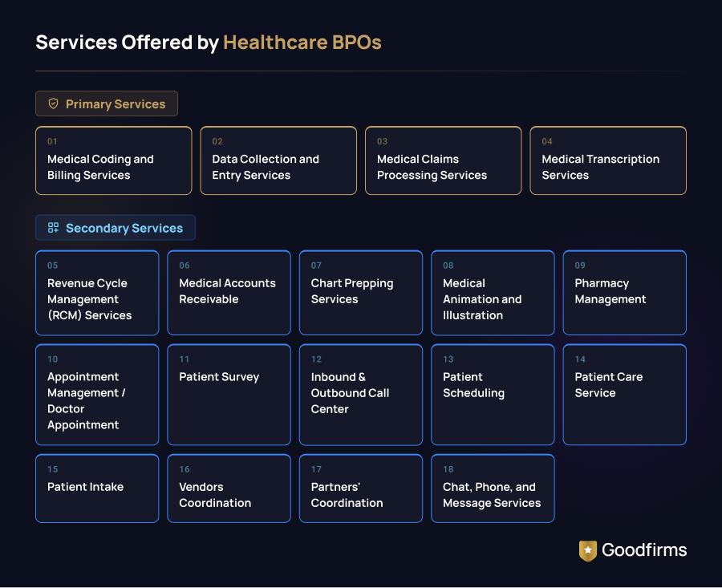Click the Revenue Cycle Management (RCM) Services card
The width and height of the screenshot is (722, 588).
pyautogui.click(x=96, y=293)
